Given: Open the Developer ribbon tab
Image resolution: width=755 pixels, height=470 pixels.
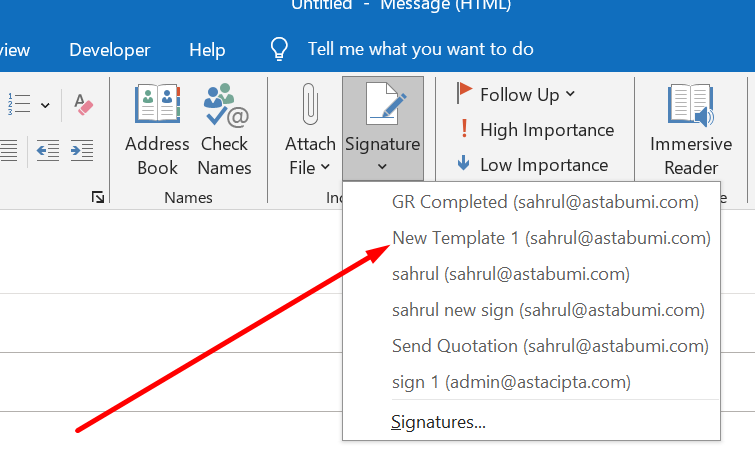Looking at the screenshot, I should click(x=110, y=49).
